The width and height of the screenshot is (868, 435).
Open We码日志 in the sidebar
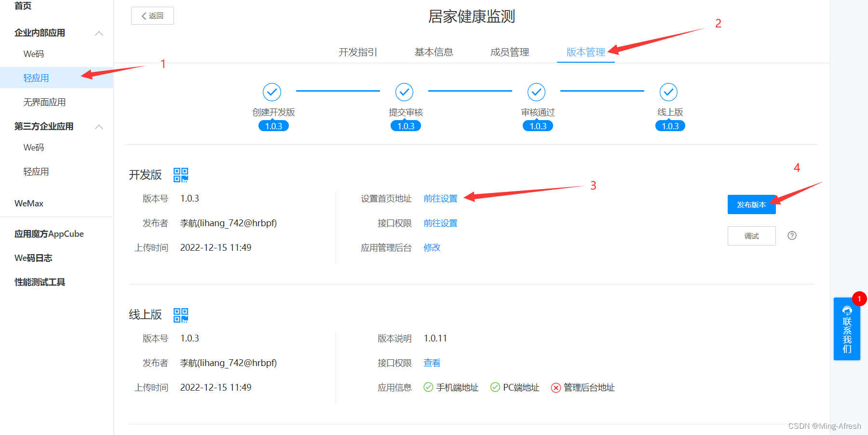coord(33,258)
